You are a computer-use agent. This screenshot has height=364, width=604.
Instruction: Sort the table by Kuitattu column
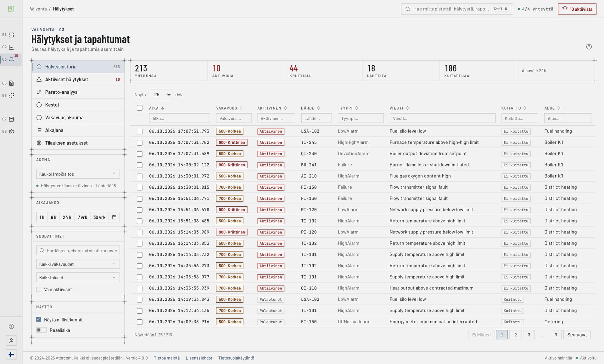[x=514, y=108]
